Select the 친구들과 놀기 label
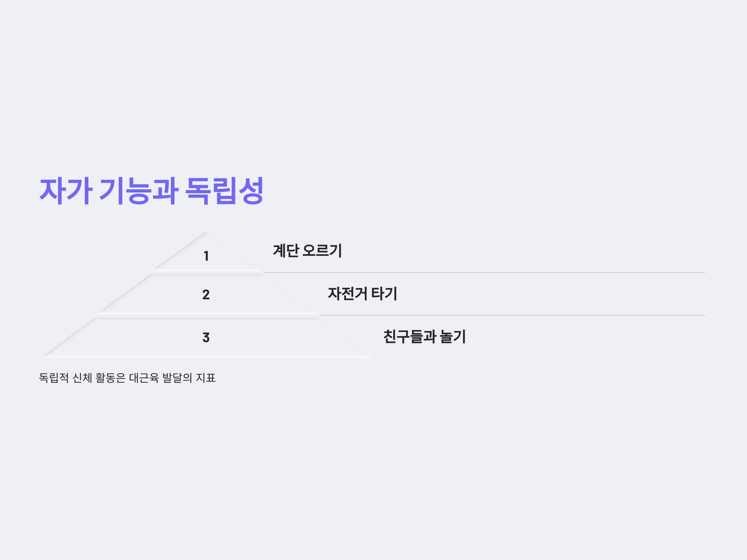 point(425,337)
